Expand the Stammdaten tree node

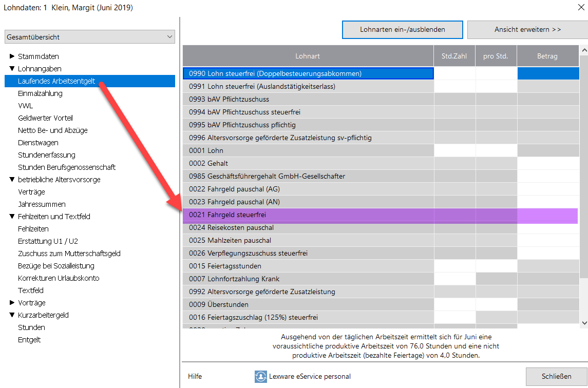click(x=12, y=56)
